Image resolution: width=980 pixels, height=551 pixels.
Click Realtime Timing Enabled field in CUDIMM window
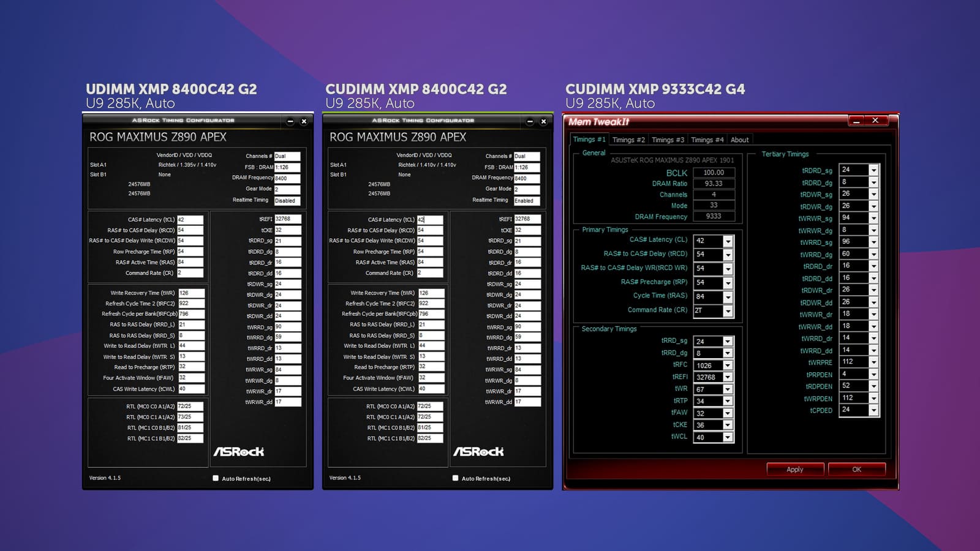(x=527, y=201)
